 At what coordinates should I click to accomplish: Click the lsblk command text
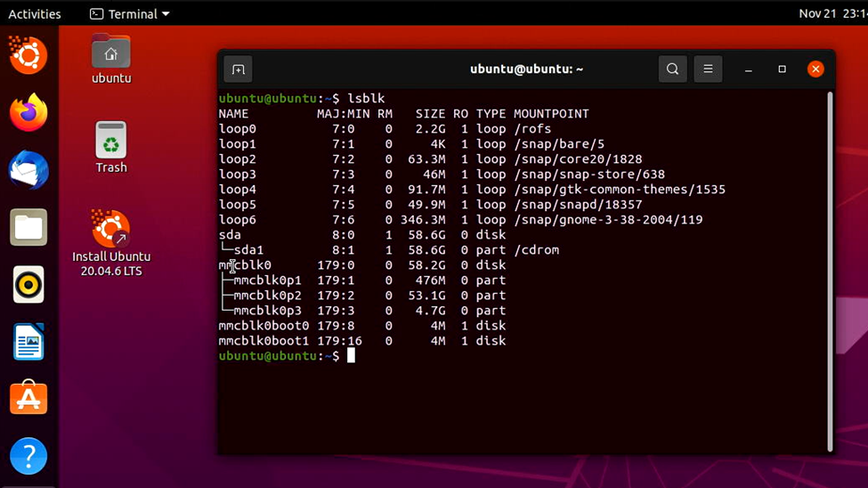[366, 99]
